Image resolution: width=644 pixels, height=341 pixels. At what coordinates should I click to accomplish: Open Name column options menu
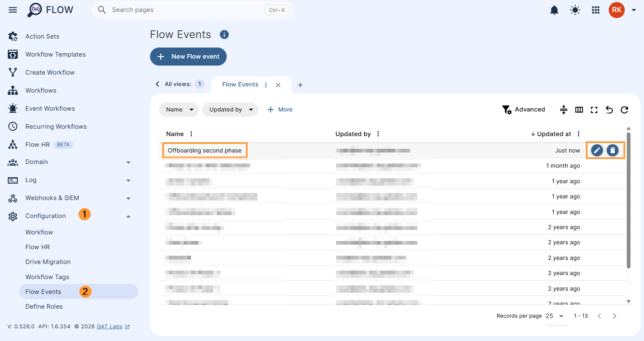point(191,134)
